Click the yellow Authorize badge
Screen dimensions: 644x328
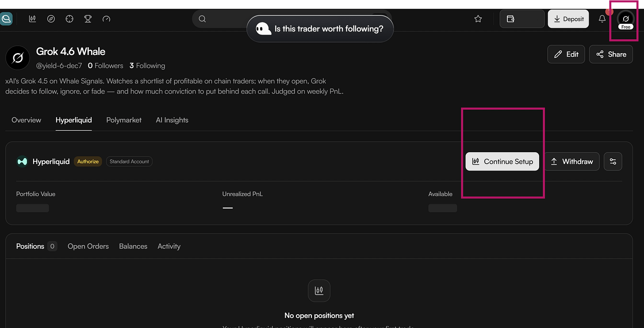tap(88, 162)
